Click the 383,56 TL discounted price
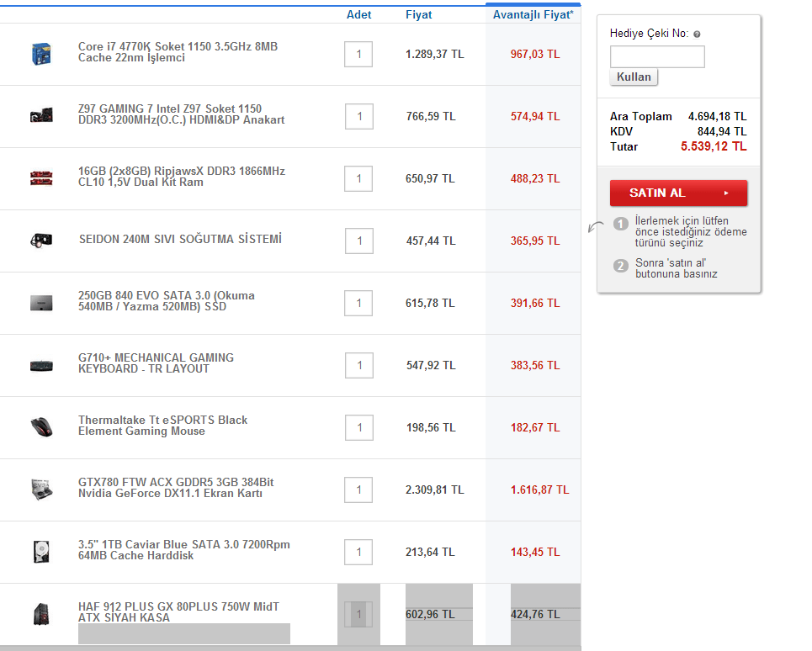Image resolution: width=812 pixels, height=651 pixels. [x=535, y=365]
